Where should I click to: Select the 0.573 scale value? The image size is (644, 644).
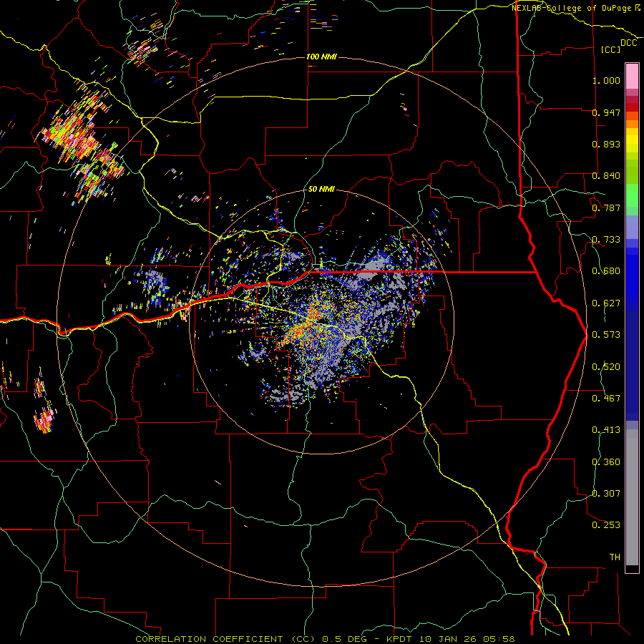[x=606, y=335]
